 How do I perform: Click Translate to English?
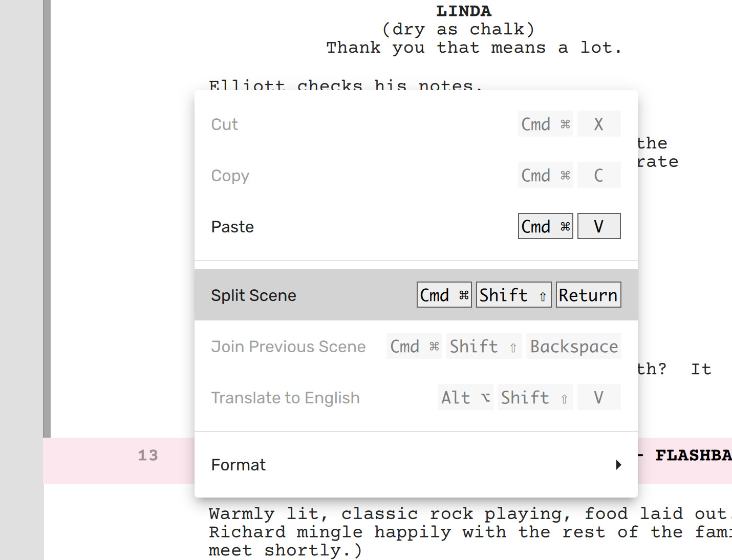tap(285, 398)
